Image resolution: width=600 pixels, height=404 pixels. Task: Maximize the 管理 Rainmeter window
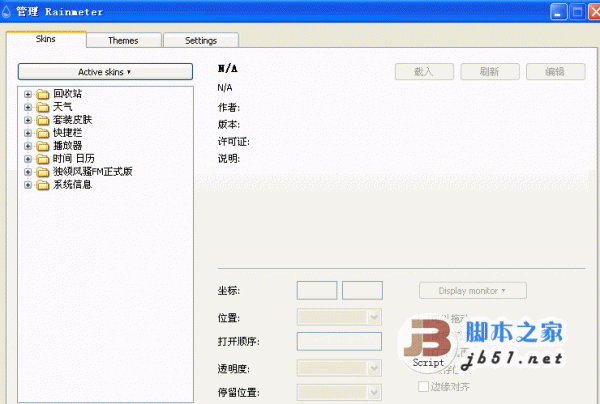click(577, 12)
